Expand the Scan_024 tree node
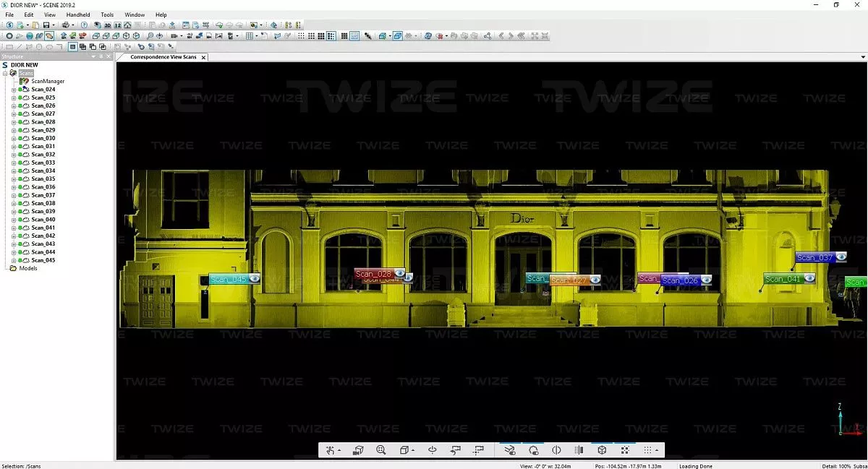This screenshot has width=868, height=469. pyautogui.click(x=14, y=90)
